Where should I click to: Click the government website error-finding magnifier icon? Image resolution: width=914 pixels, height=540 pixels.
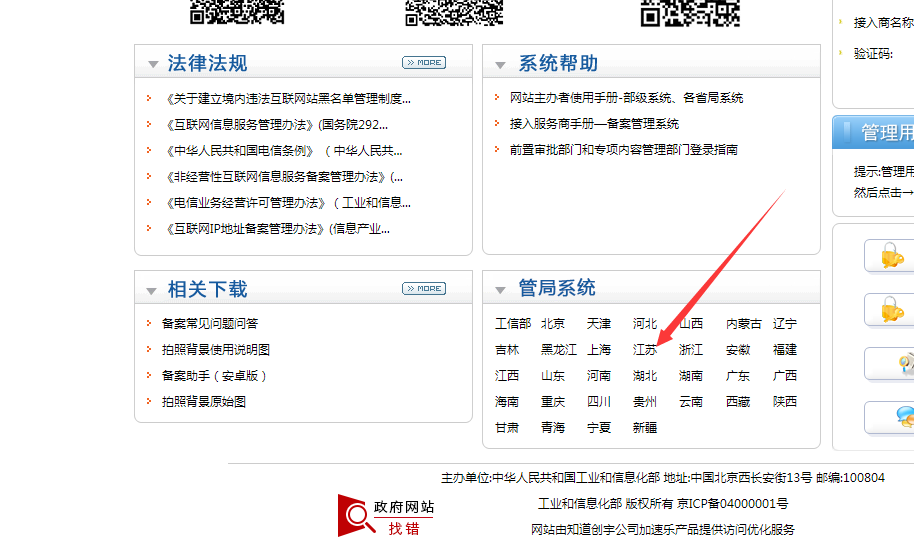(x=356, y=515)
